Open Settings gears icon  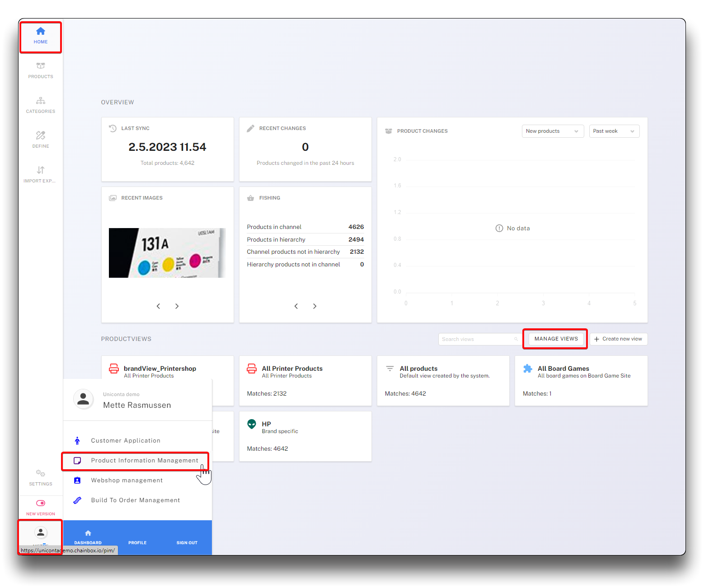click(41, 473)
